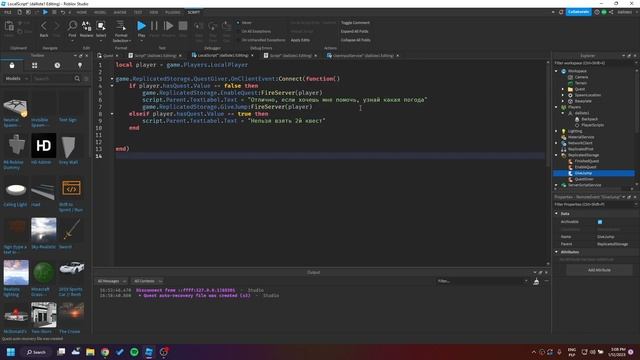
Task: Open the VIEW ribbon tab
Action: pos(153,12)
